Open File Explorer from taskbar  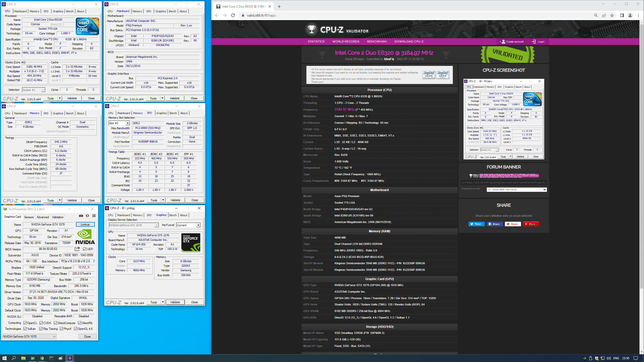click(23, 358)
